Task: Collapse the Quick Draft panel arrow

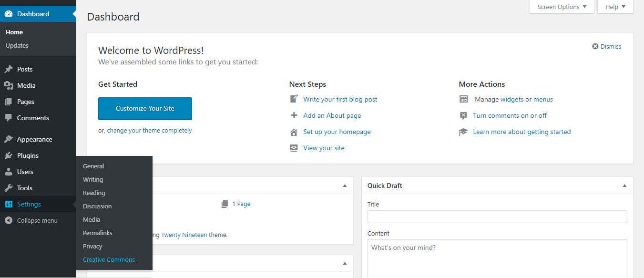Action: 624,185
